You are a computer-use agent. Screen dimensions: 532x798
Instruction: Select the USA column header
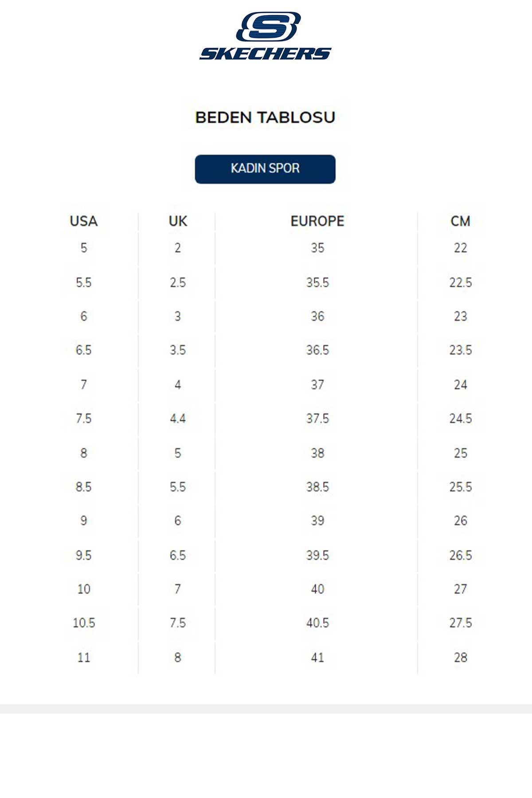[83, 221]
